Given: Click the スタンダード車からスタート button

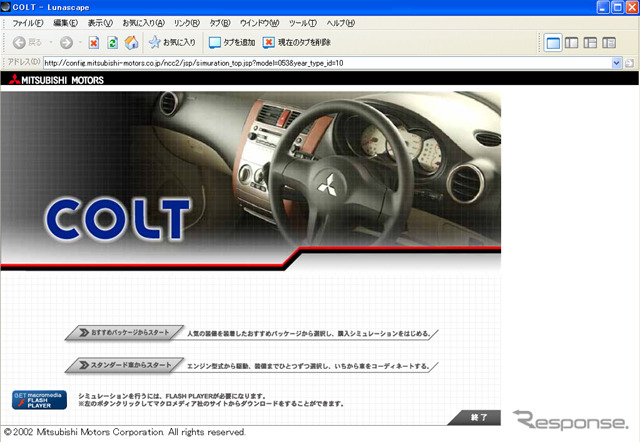Looking at the screenshot, I should 125,366.
